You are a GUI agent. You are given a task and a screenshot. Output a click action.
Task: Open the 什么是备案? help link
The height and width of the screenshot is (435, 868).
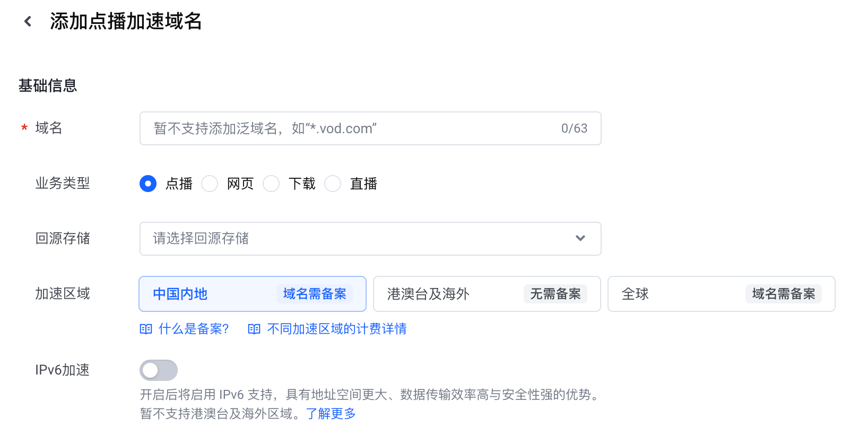[194, 329]
